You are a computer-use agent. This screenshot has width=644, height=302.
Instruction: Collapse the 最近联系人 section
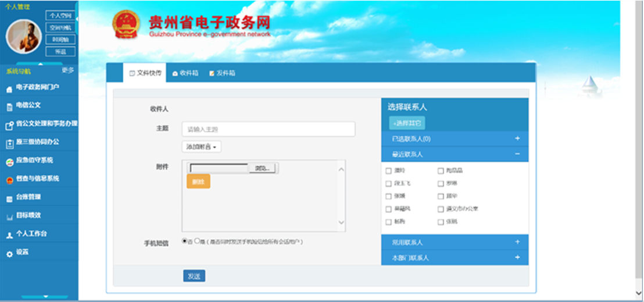click(517, 155)
